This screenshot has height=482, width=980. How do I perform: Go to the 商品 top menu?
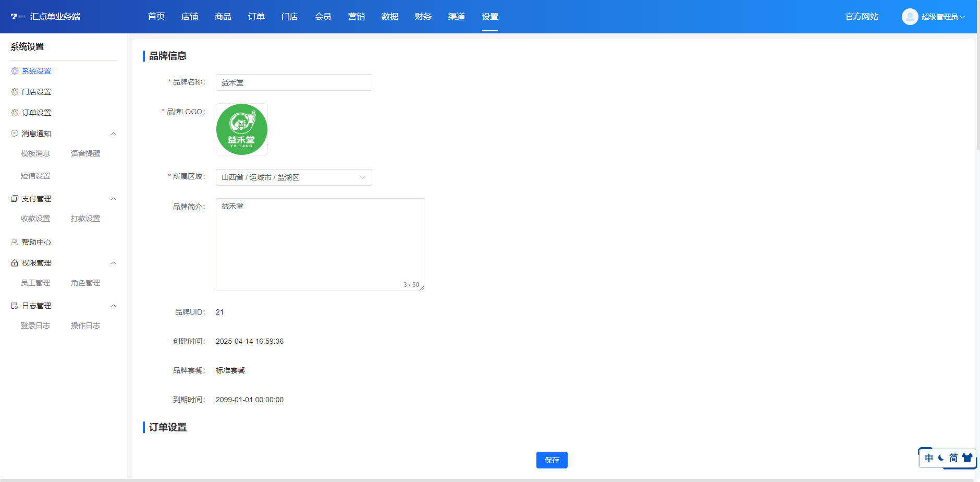click(223, 17)
